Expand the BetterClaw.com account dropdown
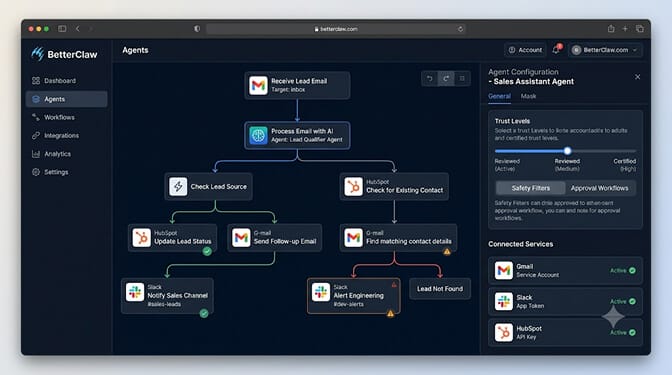 (x=605, y=50)
